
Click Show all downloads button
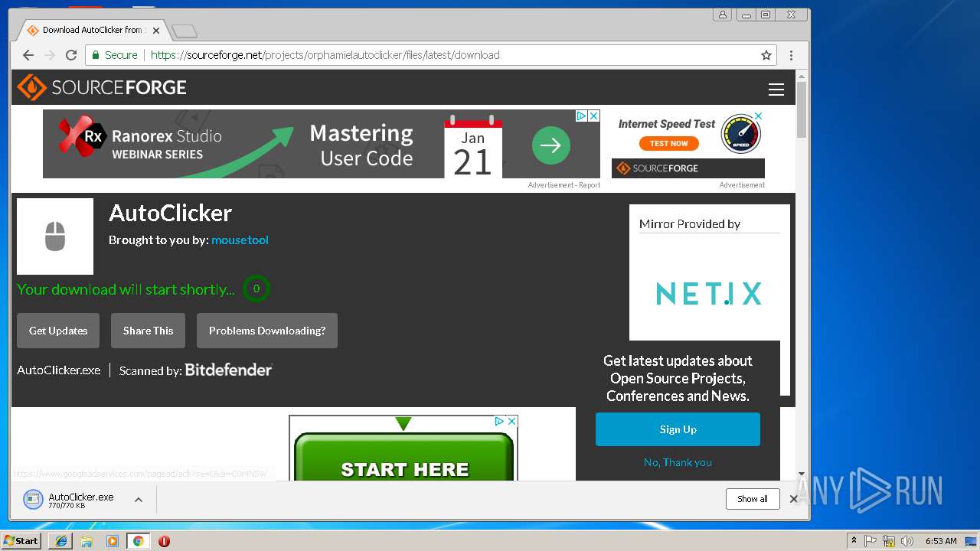click(x=753, y=499)
